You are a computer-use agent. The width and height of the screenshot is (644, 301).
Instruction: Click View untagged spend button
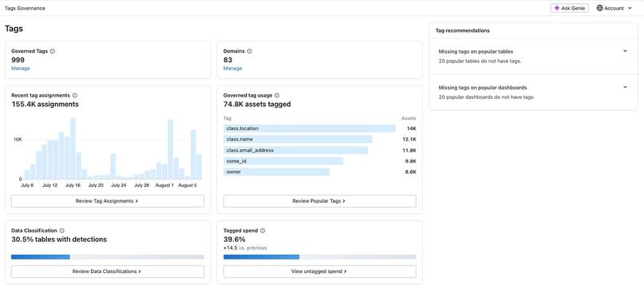click(x=319, y=271)
